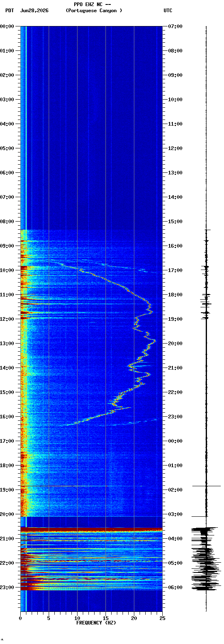Click the PDT '10:00' time label

click(7, 270)
